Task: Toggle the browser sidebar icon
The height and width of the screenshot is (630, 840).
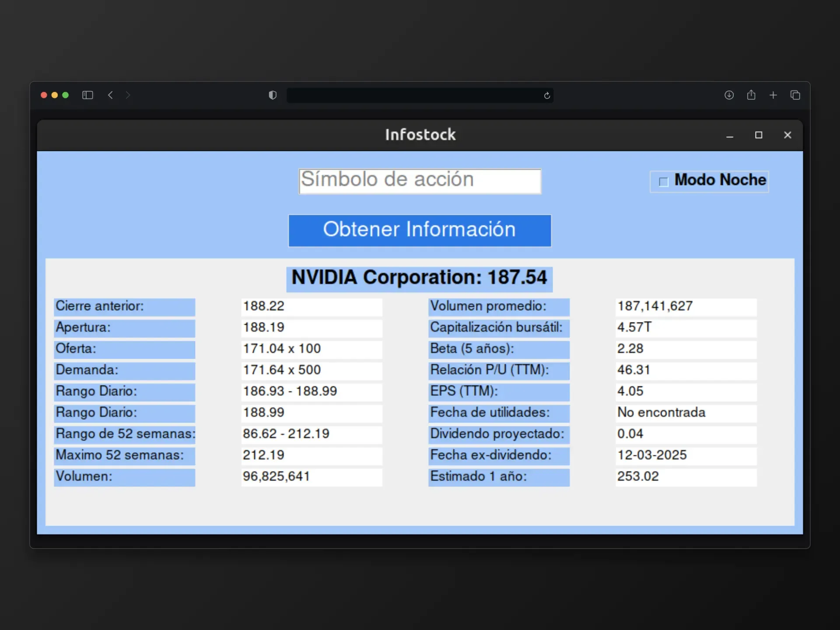Action: click(87, 95)
